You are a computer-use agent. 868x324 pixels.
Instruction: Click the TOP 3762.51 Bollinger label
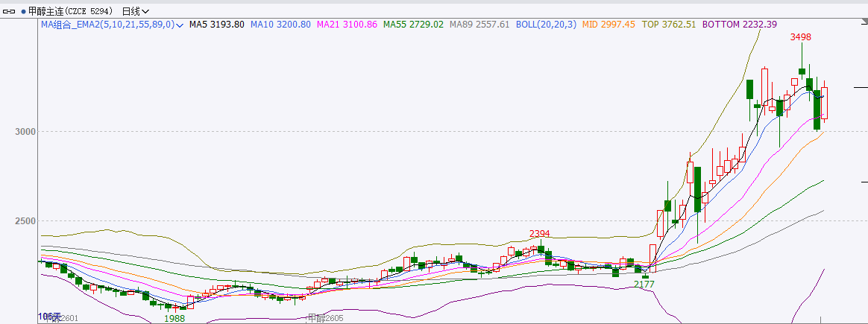point(669,25)
